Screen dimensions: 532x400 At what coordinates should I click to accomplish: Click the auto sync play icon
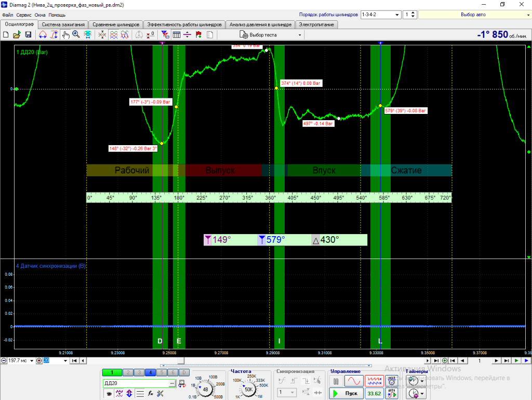pyautogui.click(x=392, y=394)
